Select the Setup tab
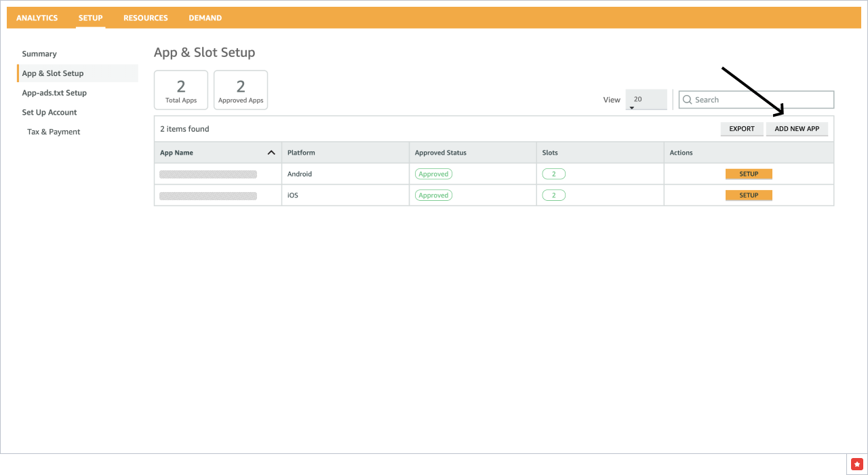Image resolution: width=868 pixels, height=475 pixels. pos(90,18)
